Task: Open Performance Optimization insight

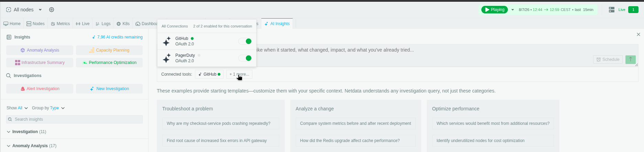Action: coord(109,63)
